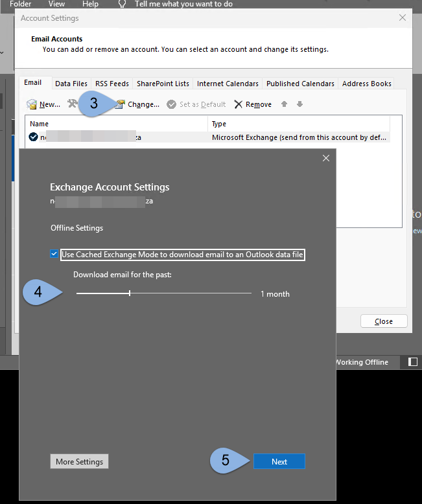The image size is (422, 504).
Task: Click the New... button label
Action: pyautogui.click(x=50, y=104)
